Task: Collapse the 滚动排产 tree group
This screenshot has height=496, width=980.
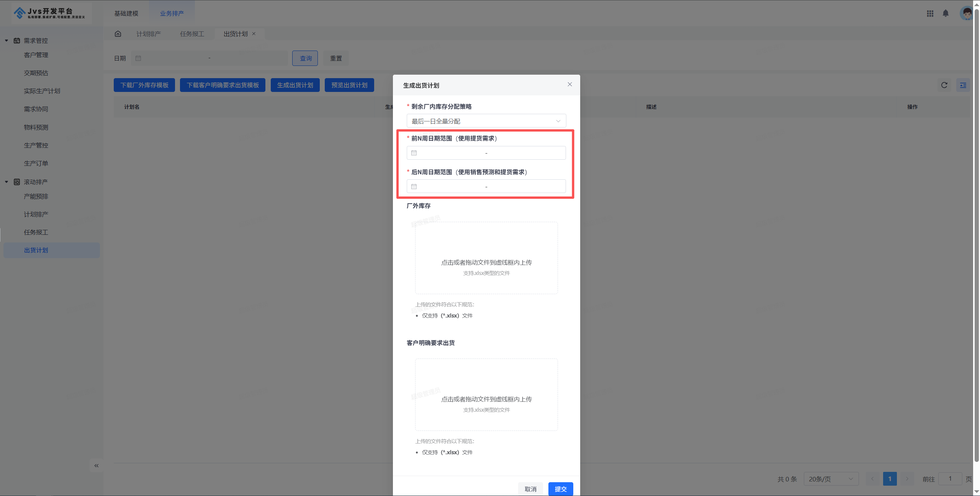Action: pyautogui.click(x=7, y=182)
